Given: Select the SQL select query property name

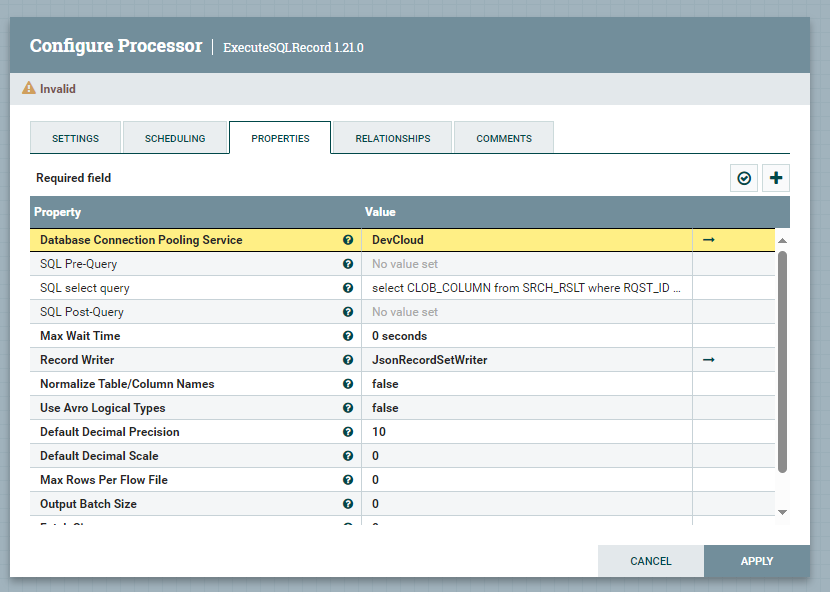Looking at the screenshot, I should 85,288.
